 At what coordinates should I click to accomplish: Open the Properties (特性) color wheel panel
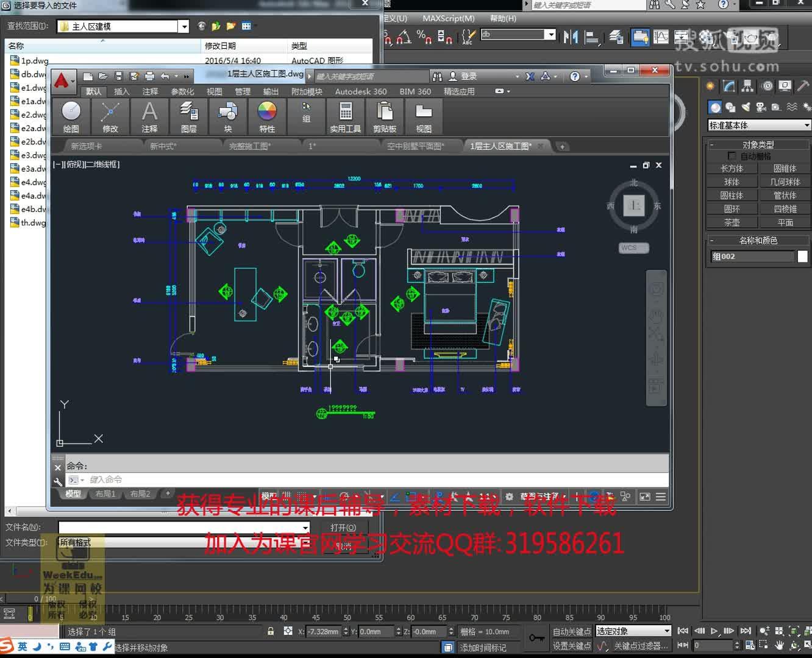(267, 116)
